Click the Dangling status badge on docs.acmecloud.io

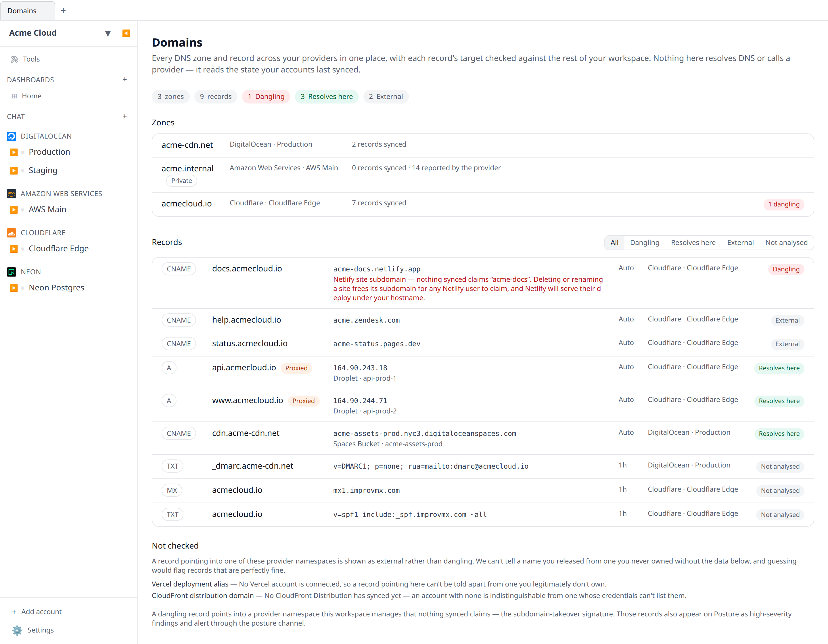click(786, 269)
